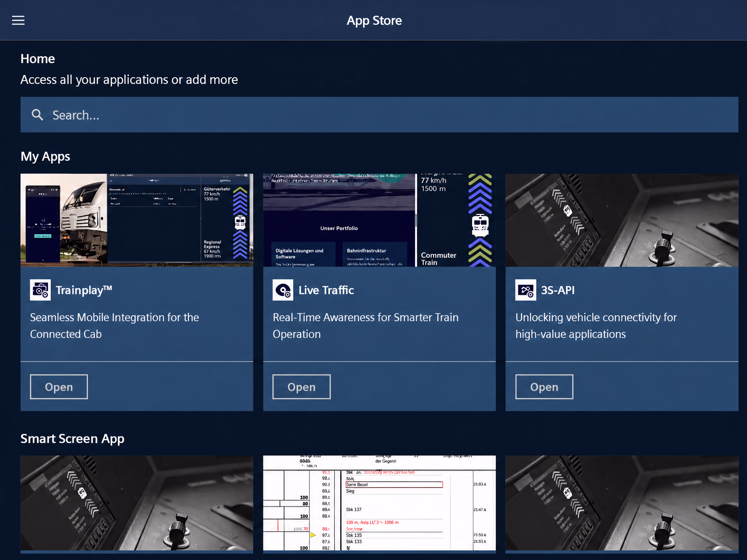Open the Live Traffic app

(x=302, y=387)
